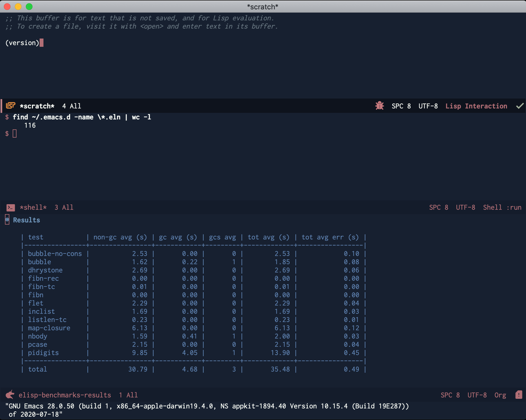Click the shell prompt cursor box
Screen dimensions: 526x420
tap(15, 134)
